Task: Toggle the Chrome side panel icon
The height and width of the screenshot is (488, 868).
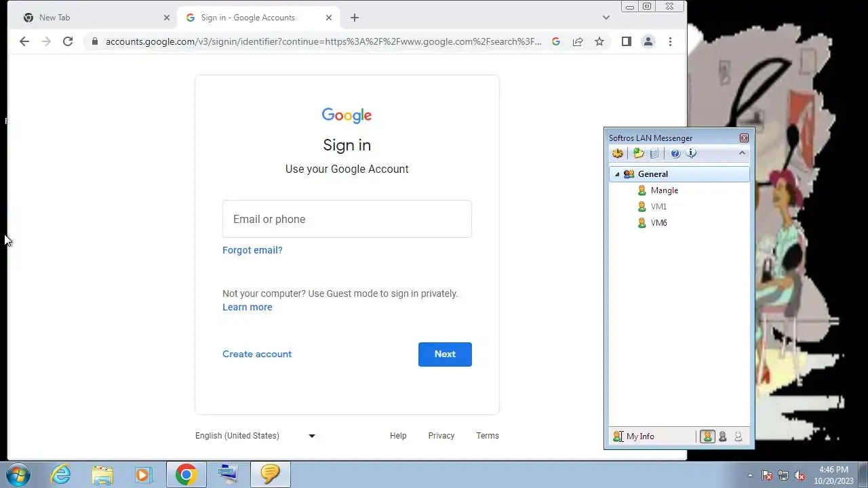Action: tap(627, 41)
